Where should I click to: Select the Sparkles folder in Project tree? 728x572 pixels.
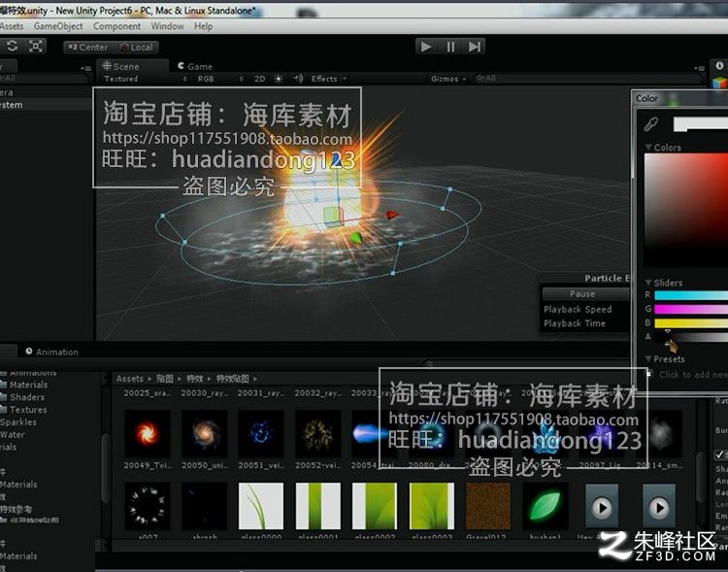(x=18, y=422)
